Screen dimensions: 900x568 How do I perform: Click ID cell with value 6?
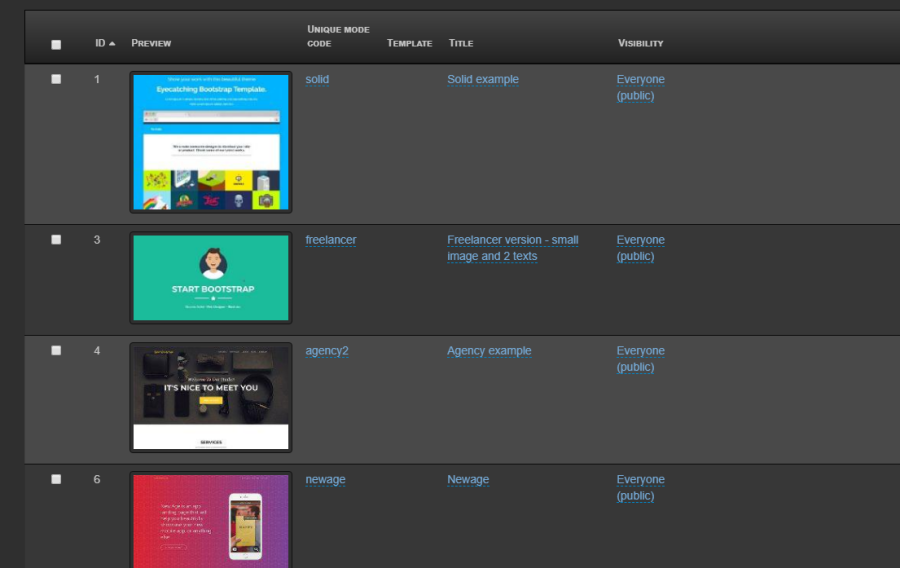97,479
